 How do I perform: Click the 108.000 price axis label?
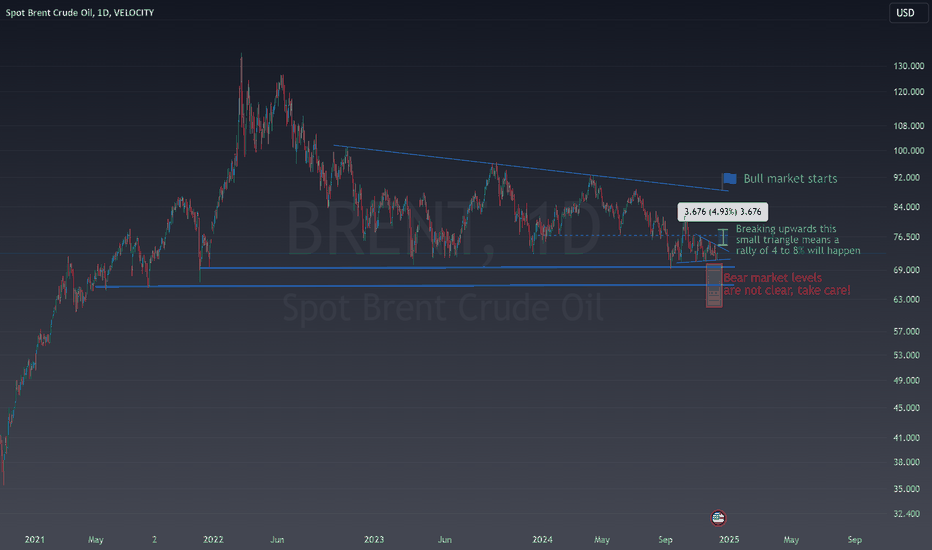(909, 125)
